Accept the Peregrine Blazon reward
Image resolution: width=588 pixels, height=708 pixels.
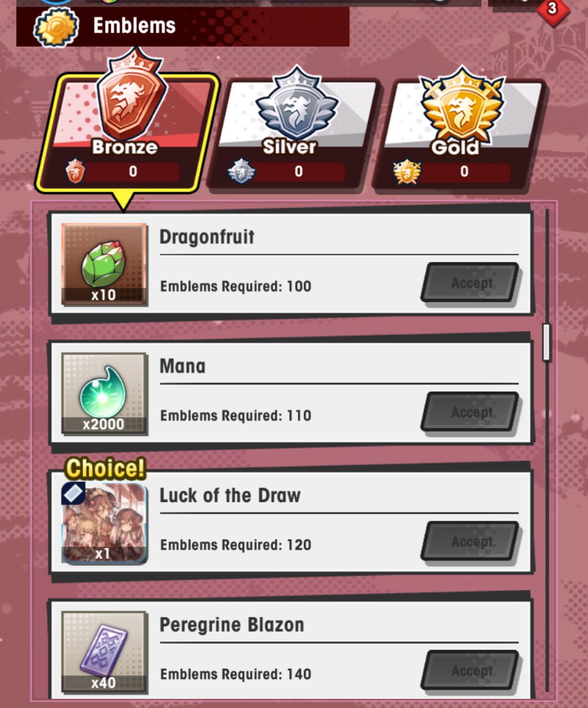[x=471, y=670]
